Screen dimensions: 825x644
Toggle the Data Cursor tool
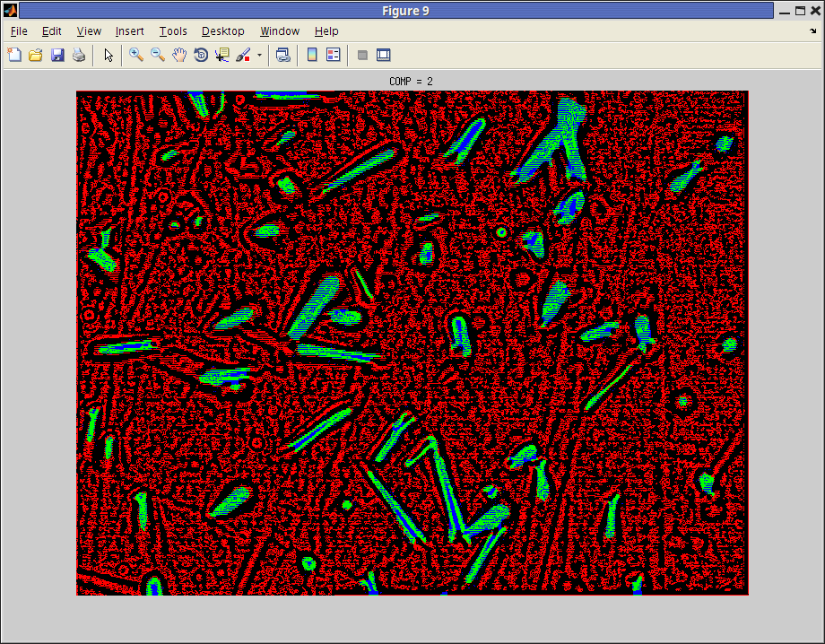pos(221,55)
